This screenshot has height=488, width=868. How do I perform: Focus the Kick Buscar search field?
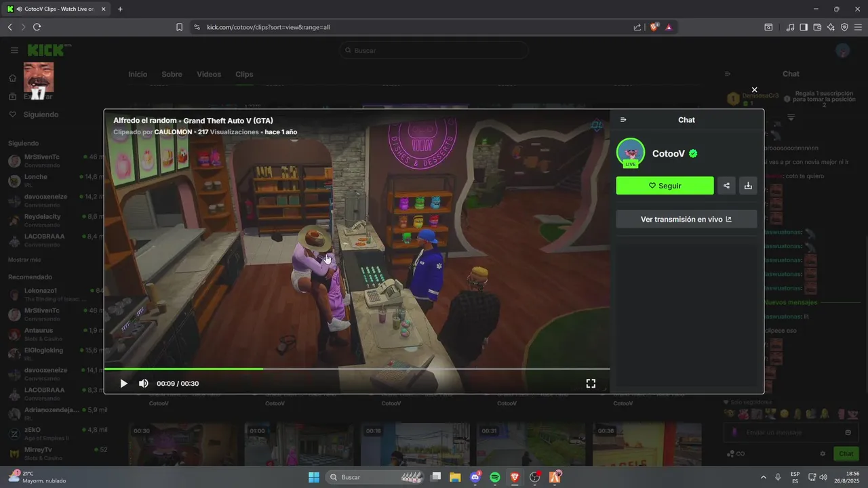(x=434, y=50)
